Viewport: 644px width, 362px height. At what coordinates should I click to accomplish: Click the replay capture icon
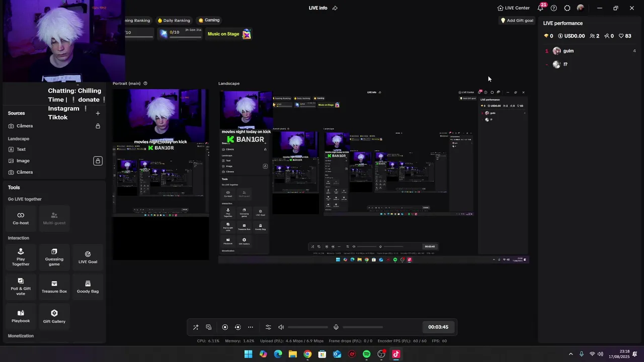point(238,327)
